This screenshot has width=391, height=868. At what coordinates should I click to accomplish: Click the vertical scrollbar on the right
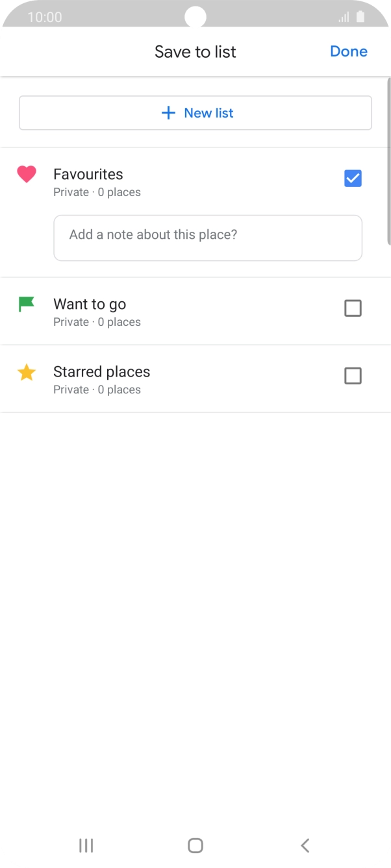(x=388, y=161)
